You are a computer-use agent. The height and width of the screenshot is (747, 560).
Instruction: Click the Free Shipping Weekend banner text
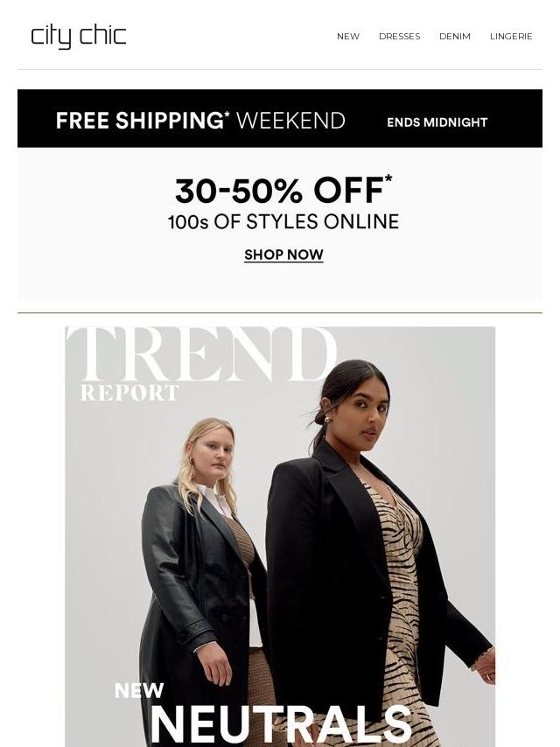pyautogui.click(x=200, y=121)
